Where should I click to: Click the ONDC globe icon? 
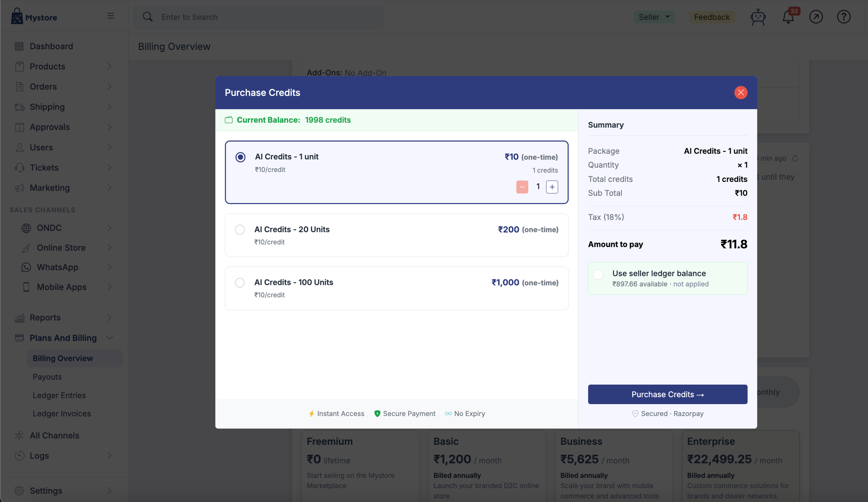click(x=26, y=228)
